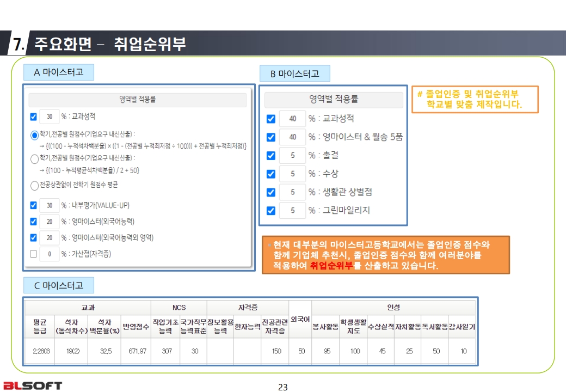This screenshot has height=392, width=566.
Task: Click the 인성 column group header
Action: tap(393, 307)
